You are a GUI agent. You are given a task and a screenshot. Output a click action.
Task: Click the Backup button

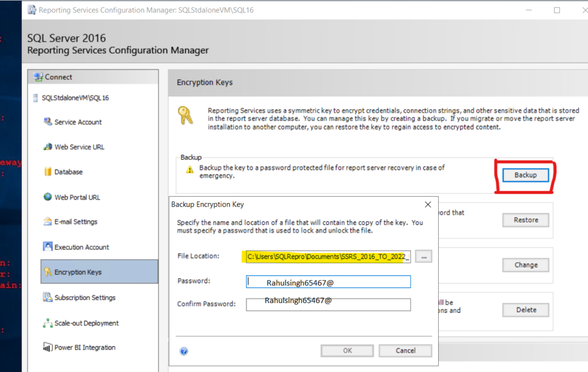click(x=525, y=175)
